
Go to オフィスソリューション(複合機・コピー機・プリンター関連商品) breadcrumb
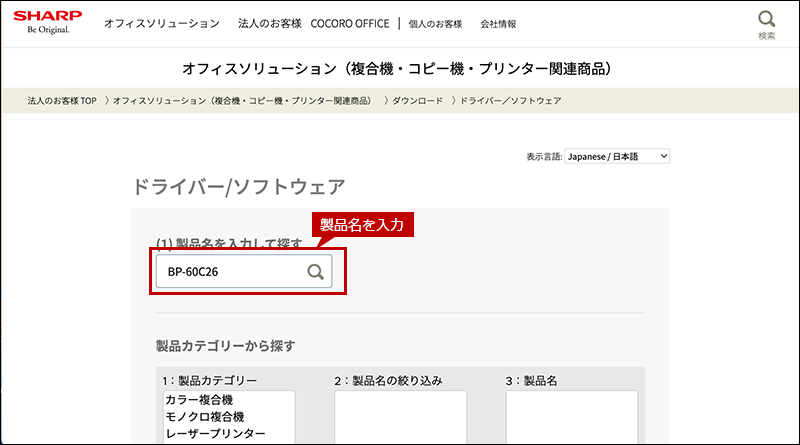[243, 101]
